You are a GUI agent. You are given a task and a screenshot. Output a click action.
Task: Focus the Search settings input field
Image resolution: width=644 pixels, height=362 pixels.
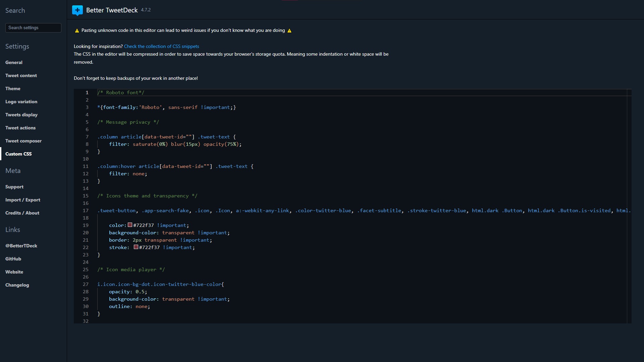point(33,28)
